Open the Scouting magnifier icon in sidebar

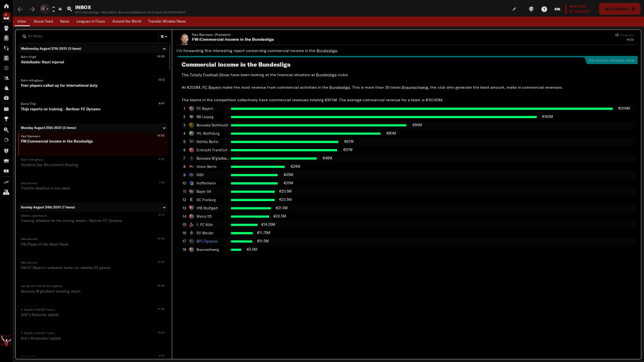tap(6, 129)
